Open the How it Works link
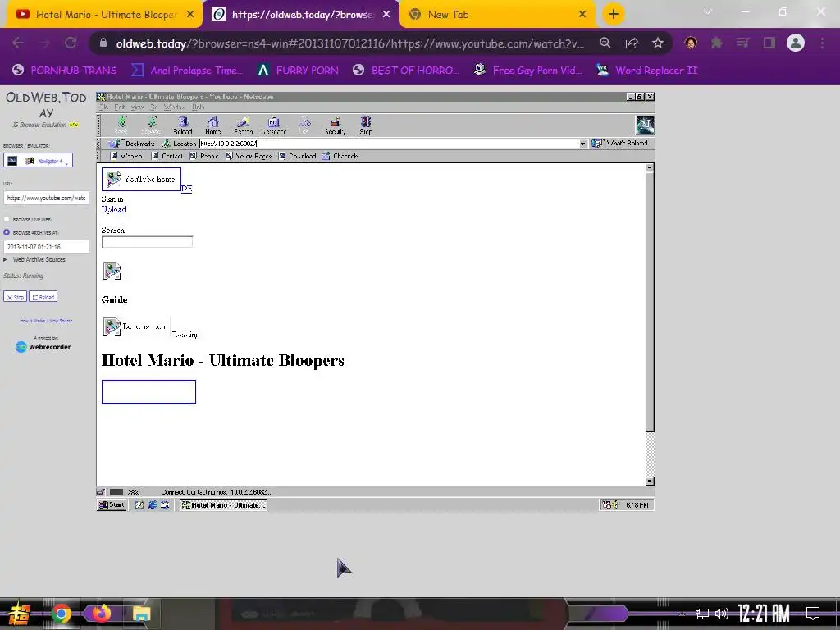 [x=33, y=321]
